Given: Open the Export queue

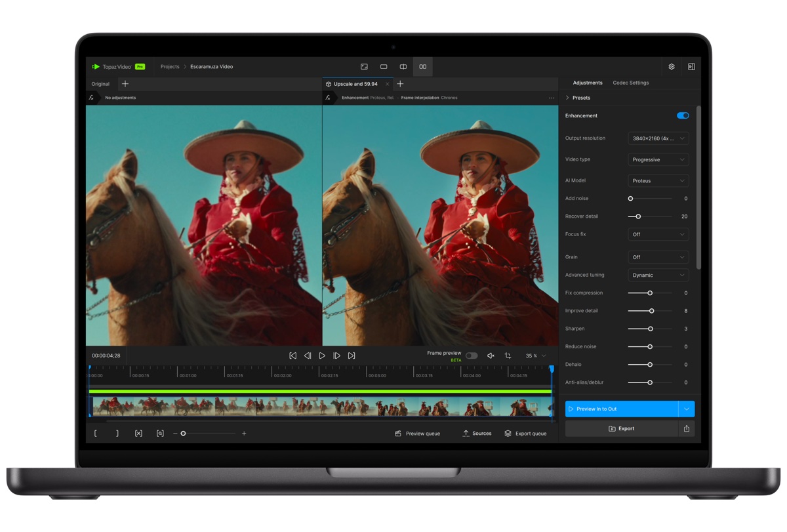Looking at the screenshot, I should [525, 434].
